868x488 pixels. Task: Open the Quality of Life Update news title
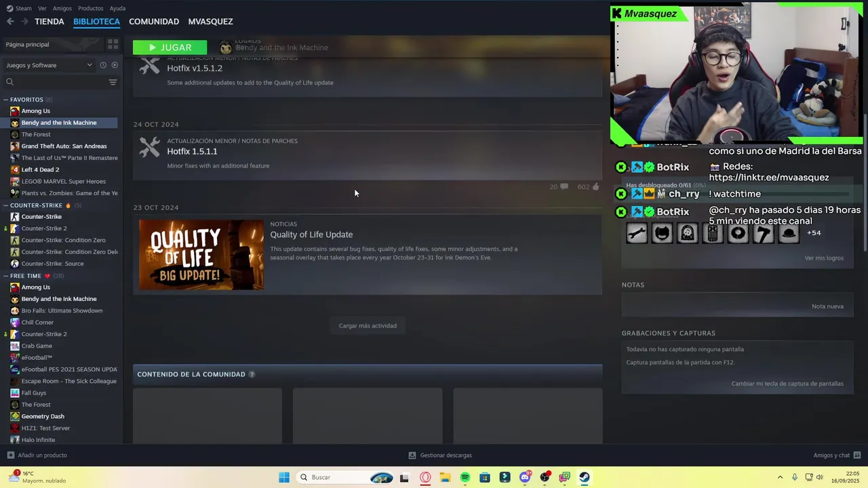pos(311,235)
